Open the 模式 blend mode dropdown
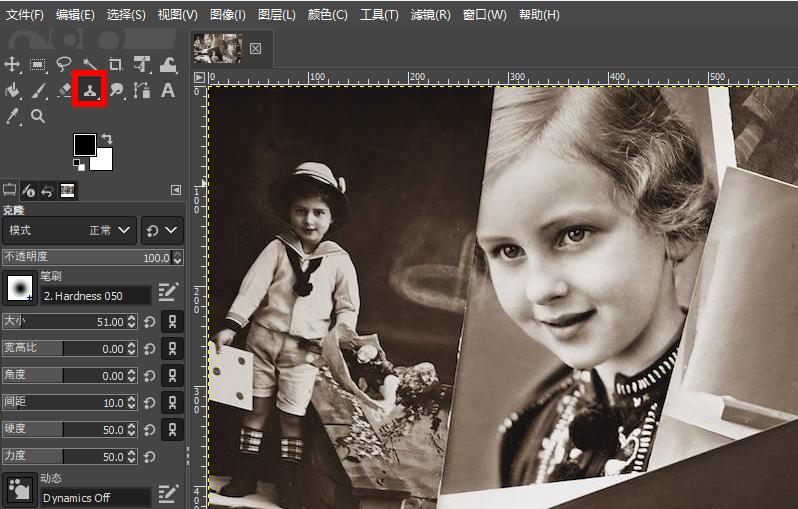Viewport: 798px width, 509px height. pos(68,230)
